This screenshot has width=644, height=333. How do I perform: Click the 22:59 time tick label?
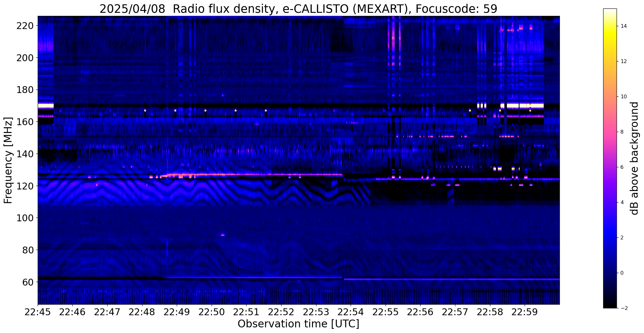(525, 312)
